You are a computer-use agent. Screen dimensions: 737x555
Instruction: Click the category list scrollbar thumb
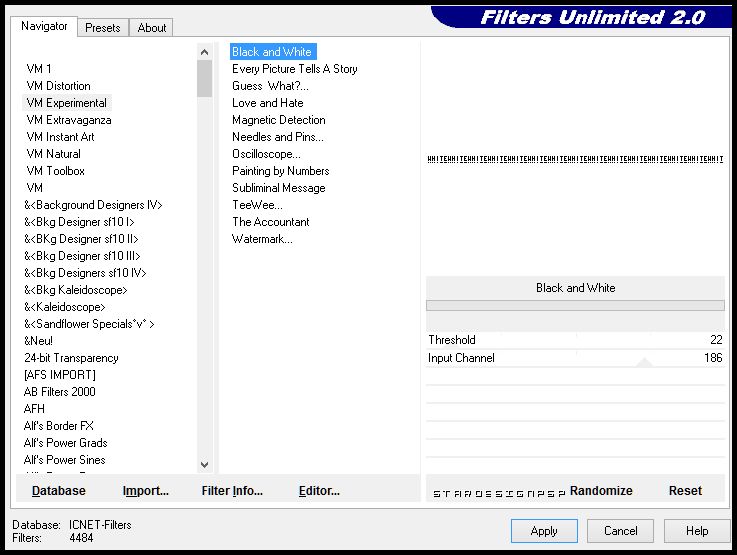point(204,78)
